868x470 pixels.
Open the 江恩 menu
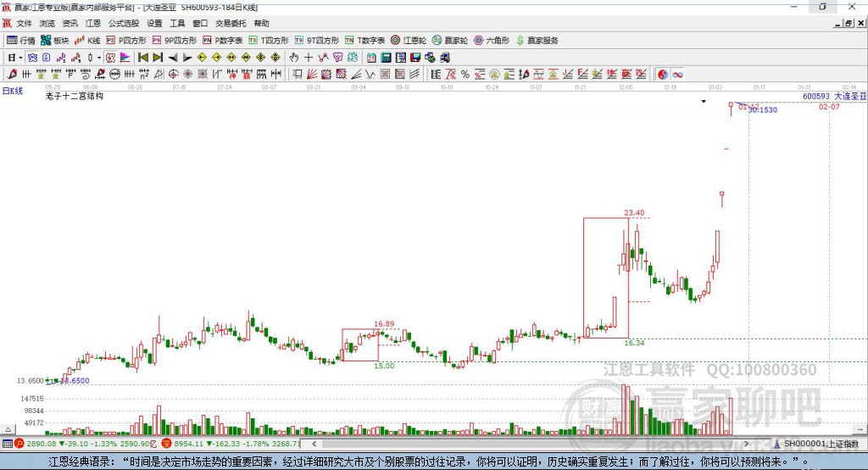(93, 23)
